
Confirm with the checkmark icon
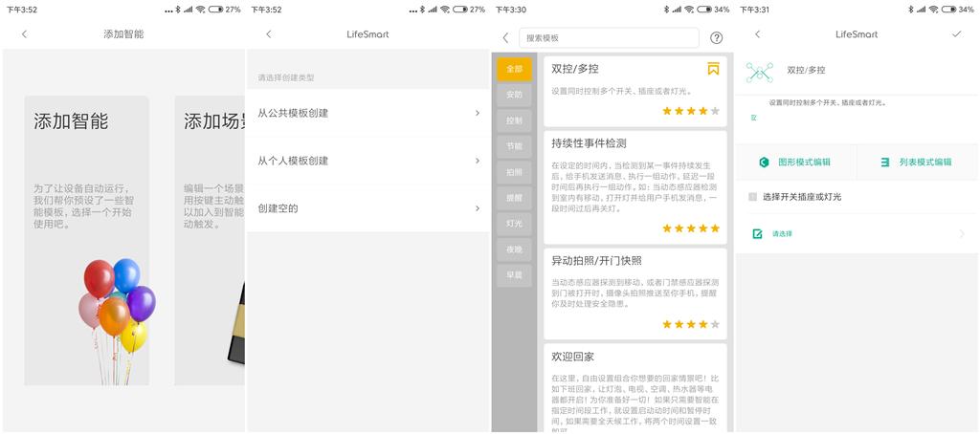point(956,34)
